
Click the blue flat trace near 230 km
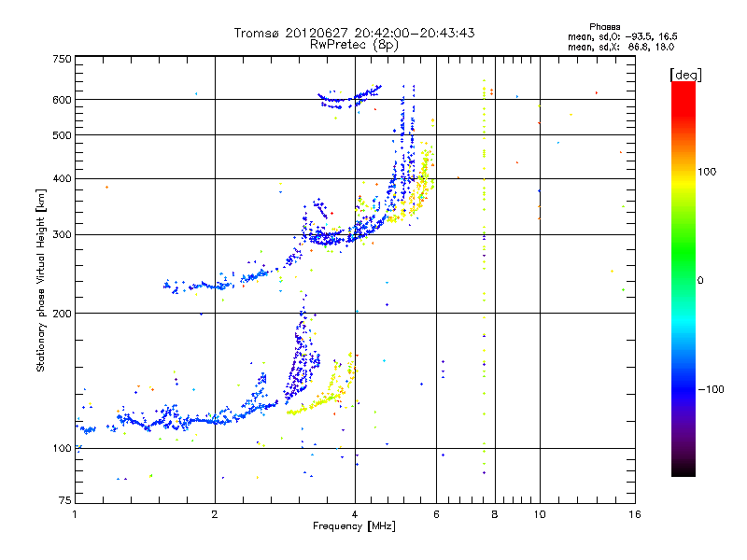pos(200,286)
